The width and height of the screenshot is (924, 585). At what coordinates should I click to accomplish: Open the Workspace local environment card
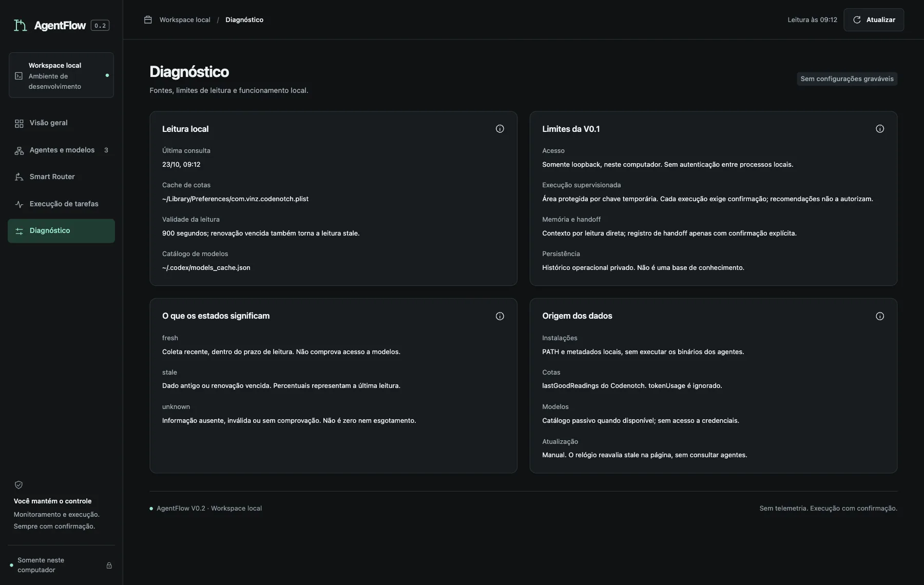click(61, 75)
